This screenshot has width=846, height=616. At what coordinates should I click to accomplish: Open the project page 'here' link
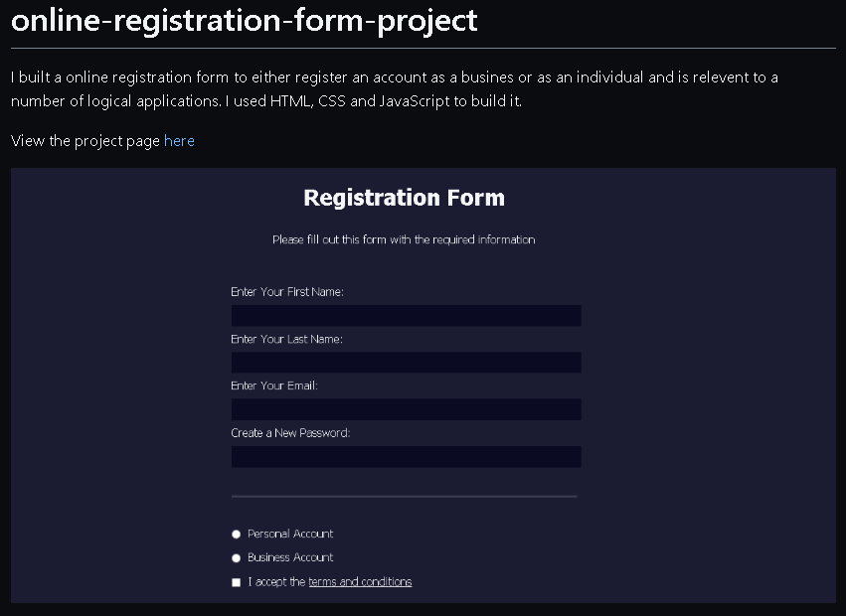(179, 141)
